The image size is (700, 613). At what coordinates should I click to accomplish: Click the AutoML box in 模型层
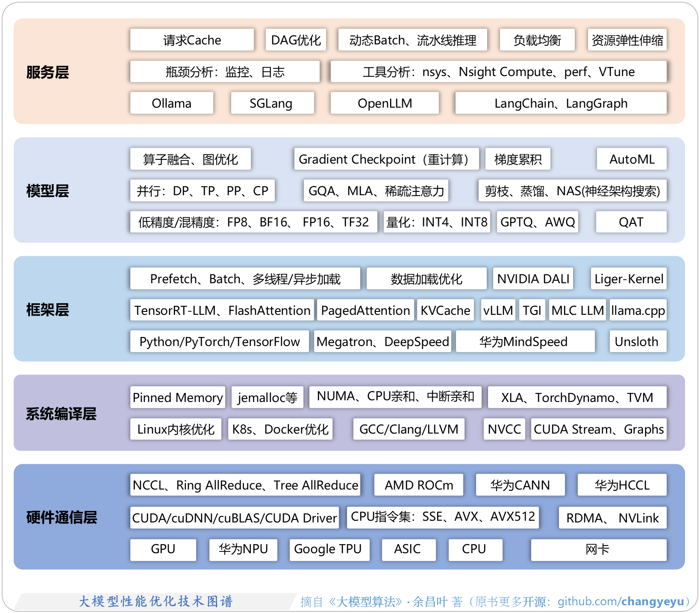[632, 159]
